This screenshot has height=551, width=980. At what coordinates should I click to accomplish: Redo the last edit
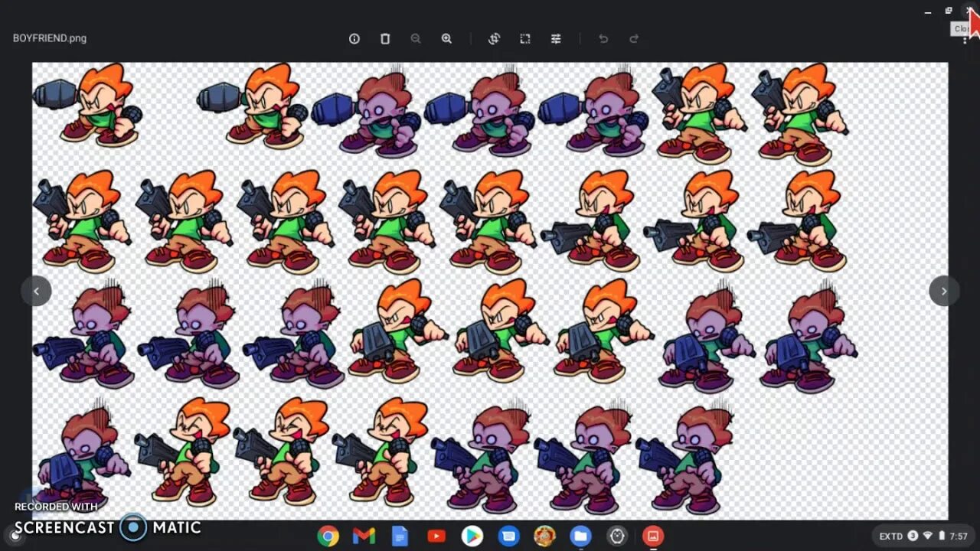coord(634,38)
